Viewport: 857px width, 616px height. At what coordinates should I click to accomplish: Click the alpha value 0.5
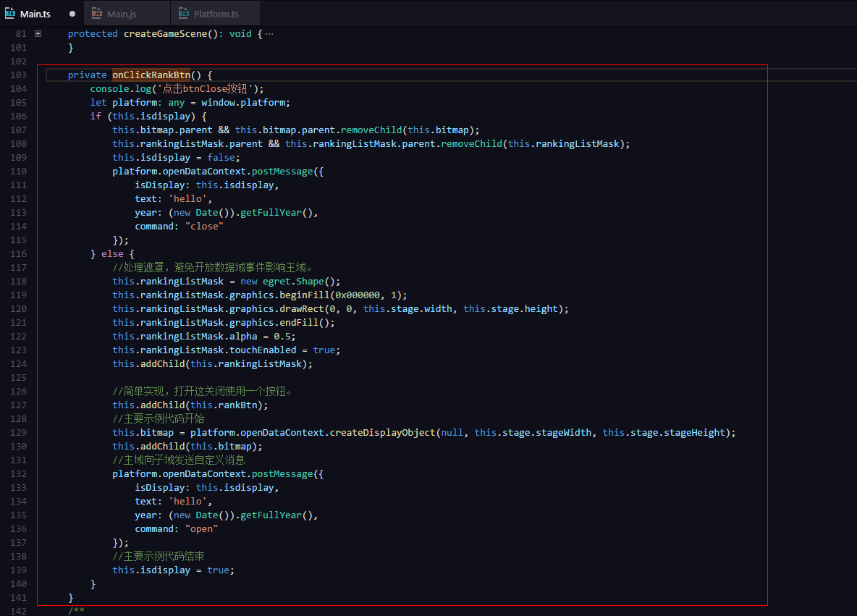284,337
